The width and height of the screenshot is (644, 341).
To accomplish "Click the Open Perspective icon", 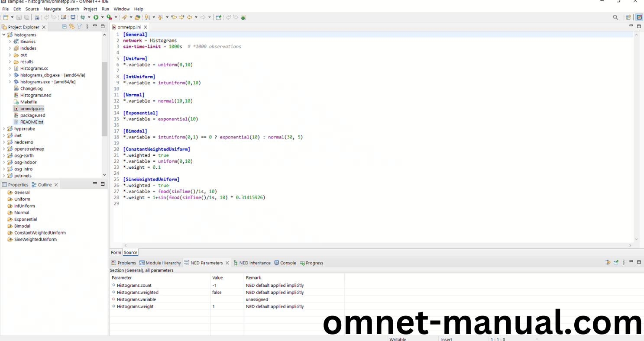I will pos(628,17).
